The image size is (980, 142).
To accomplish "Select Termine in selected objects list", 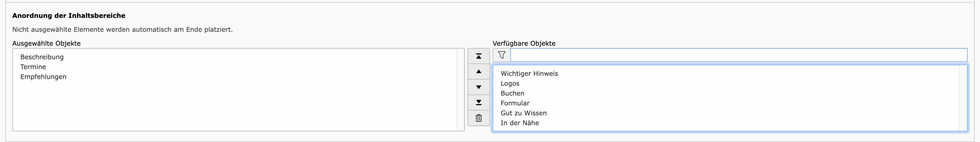I will tap(33, 67).
